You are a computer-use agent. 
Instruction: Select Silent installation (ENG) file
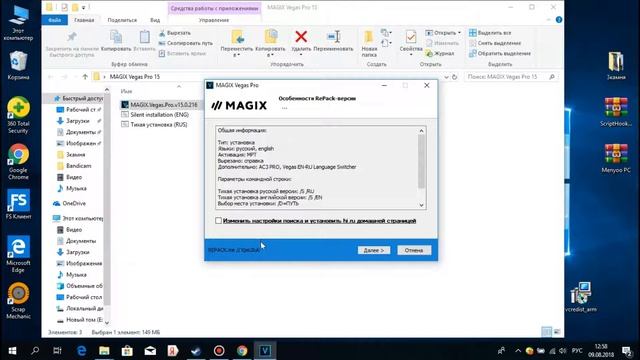coord(155,115)
